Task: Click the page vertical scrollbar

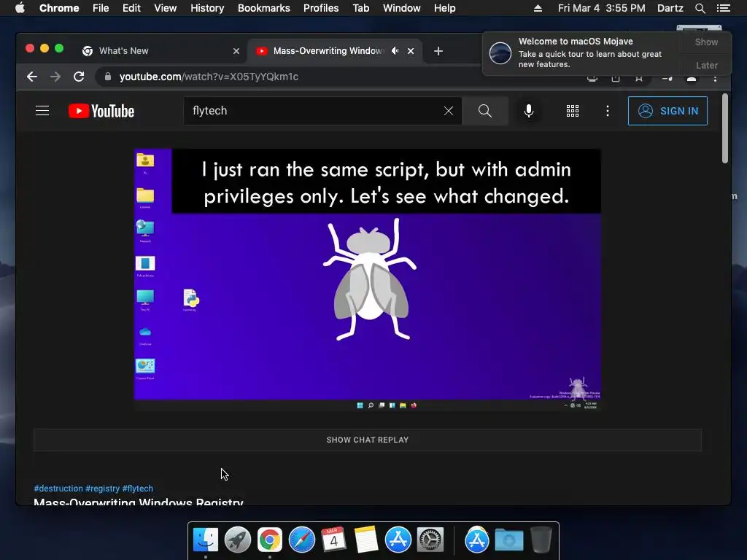Action: click(x=724, y=128)
